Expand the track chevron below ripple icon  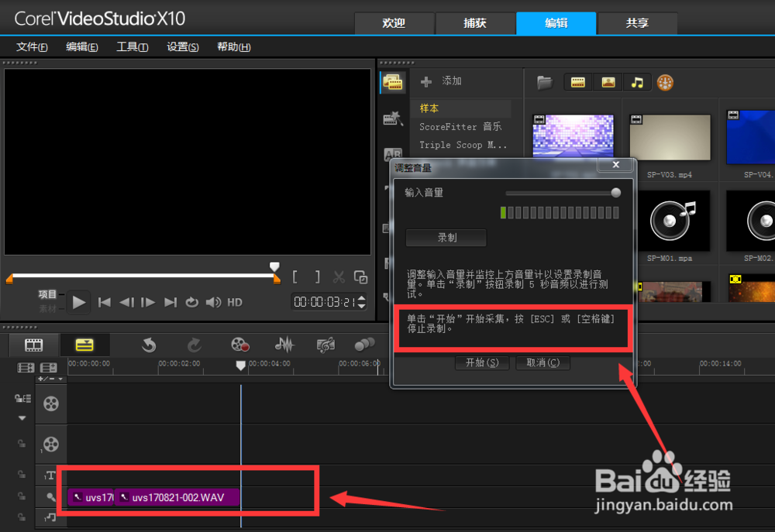point(22,418)
